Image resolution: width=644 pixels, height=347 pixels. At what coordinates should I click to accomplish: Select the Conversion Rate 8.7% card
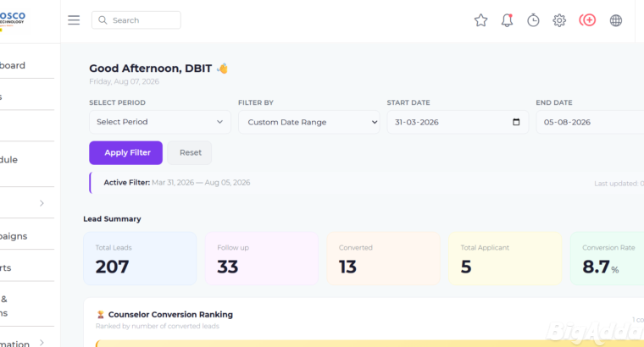(x=607, y=258)
